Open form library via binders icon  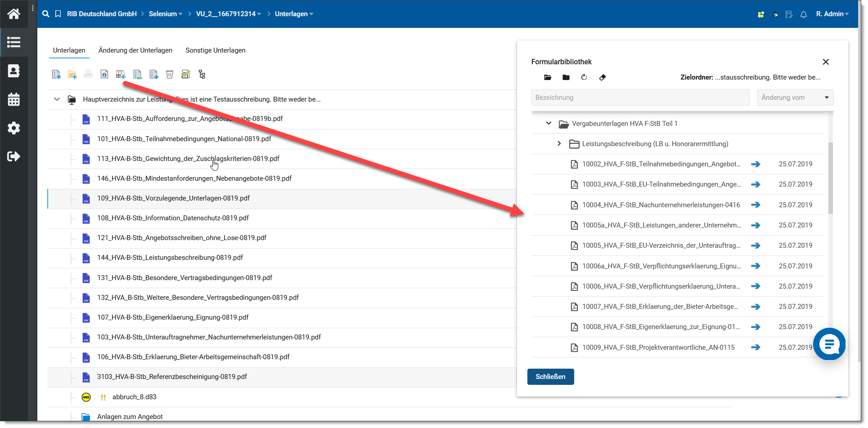(x=121, y=75)
